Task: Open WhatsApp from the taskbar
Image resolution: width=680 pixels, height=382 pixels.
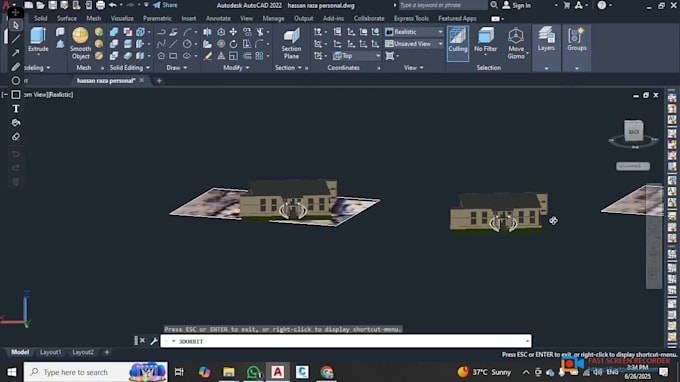Action: pos(253,372)
